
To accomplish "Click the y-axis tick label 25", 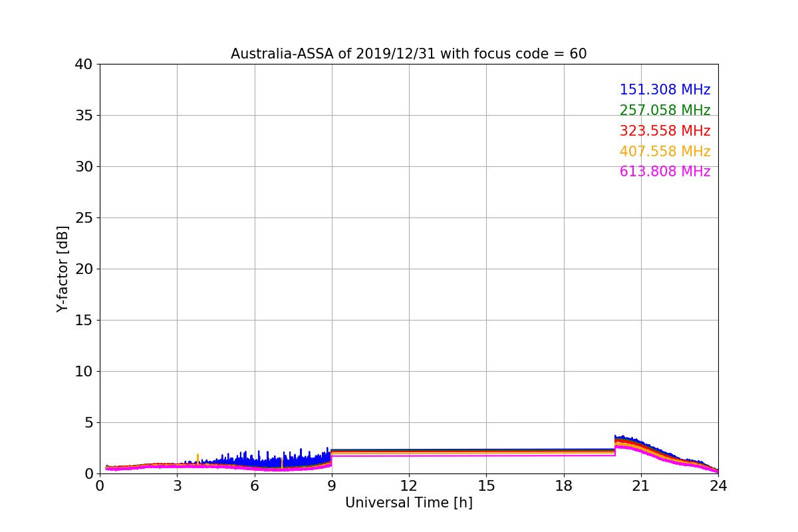I will click(84, 218).
